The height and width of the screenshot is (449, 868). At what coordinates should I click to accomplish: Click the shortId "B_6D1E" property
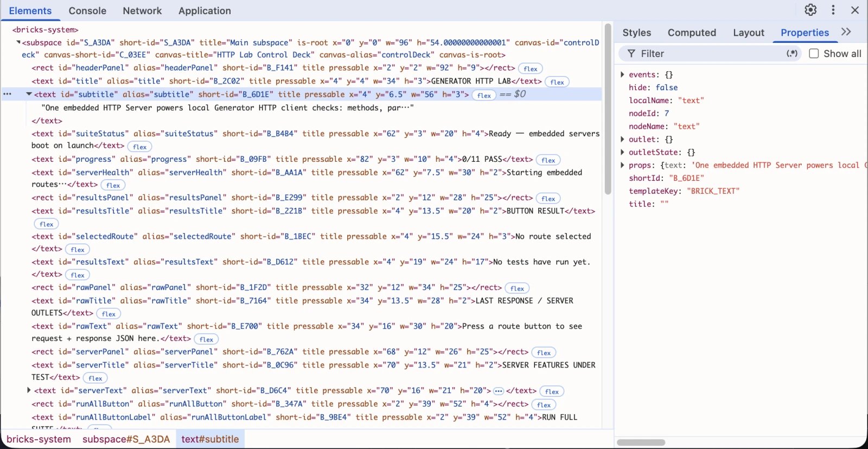(x=666, y=178)
